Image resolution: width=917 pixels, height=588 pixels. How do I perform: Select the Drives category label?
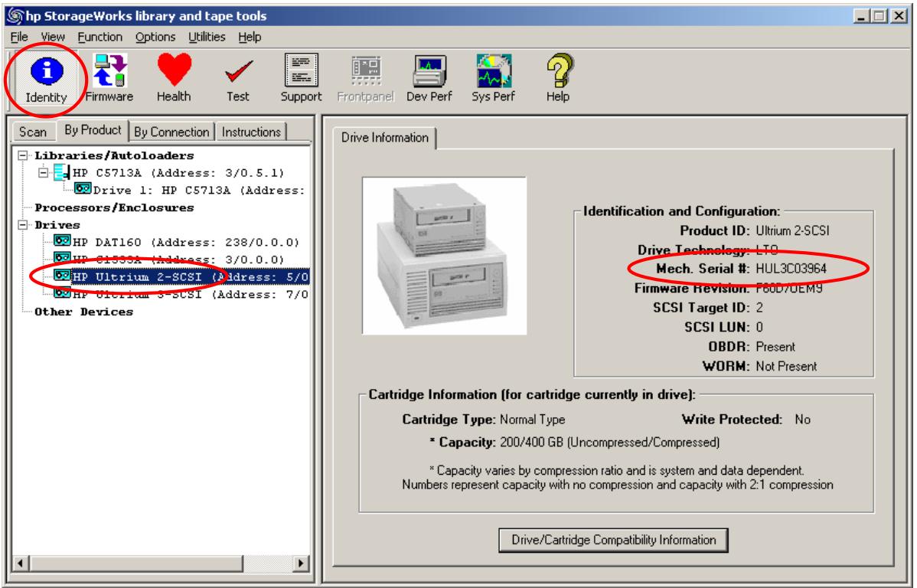point(57,225)
